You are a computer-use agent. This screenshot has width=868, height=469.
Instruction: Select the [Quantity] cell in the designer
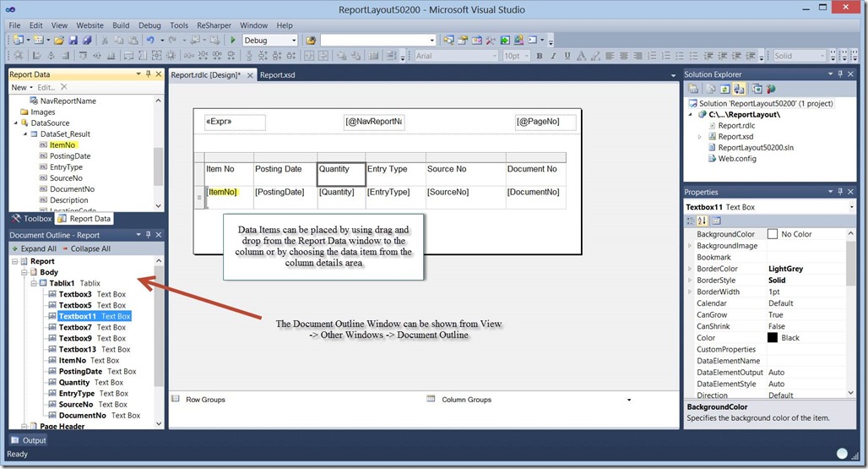(x=341, y=197)
